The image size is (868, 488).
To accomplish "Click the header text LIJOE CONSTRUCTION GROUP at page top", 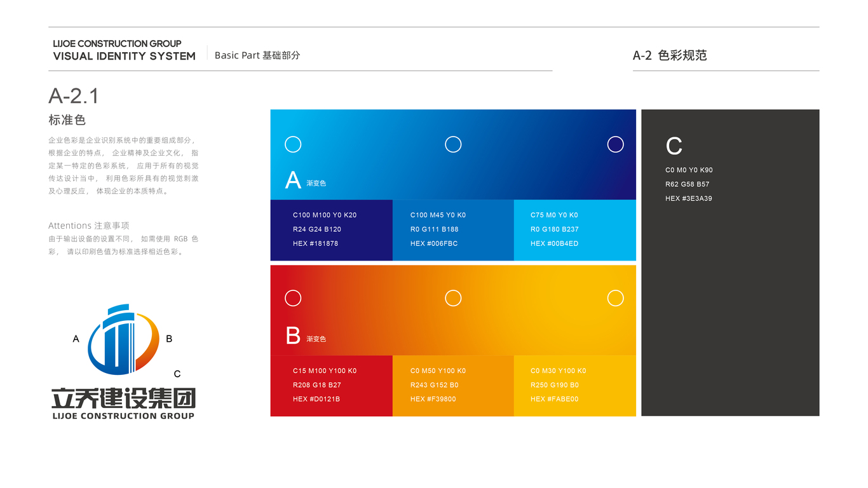I will (118, 44).
